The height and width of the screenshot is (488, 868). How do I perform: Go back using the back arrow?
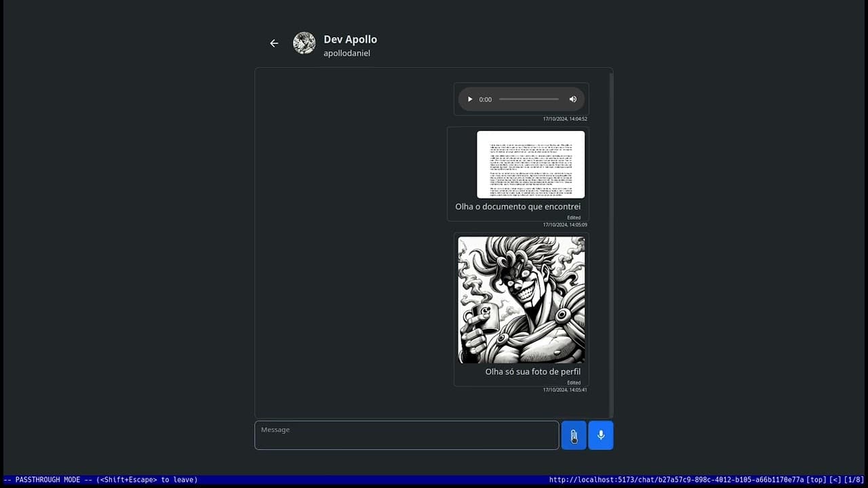pos(274,43)
